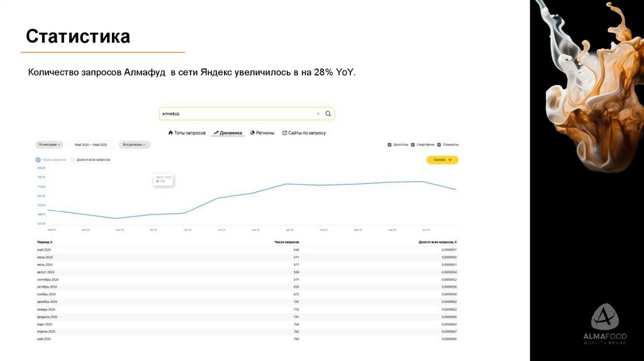644x361 pixels.
Task: Select the январь 2025 row label
Action: point(46,309)
